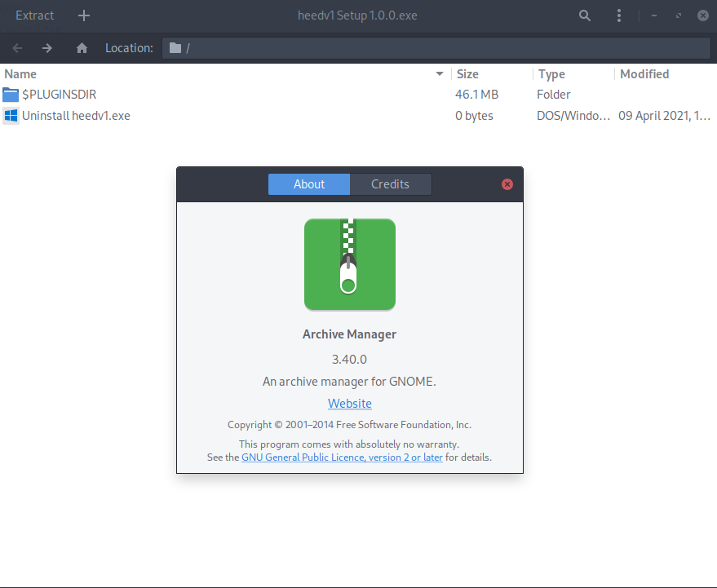Screen dimensions: 717x588
Task: Go back with the left arrow
Action: pyautogui.click(x=18, y=48)
